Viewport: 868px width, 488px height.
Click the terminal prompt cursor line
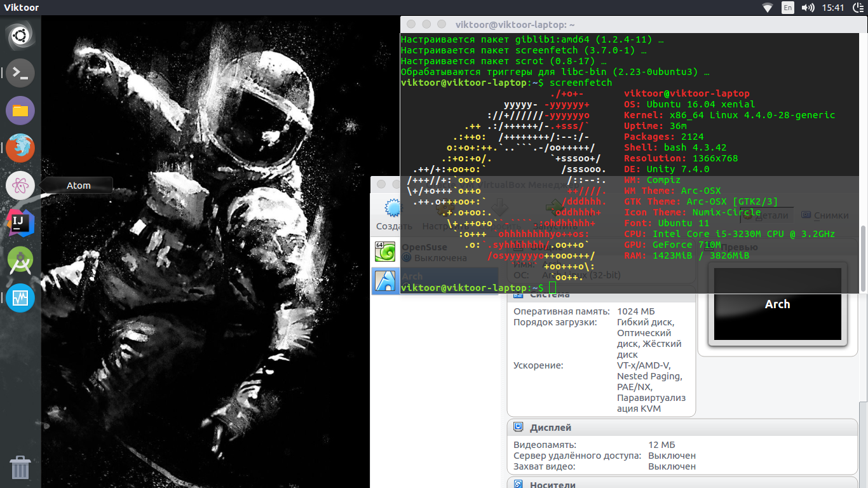(478, 288)
